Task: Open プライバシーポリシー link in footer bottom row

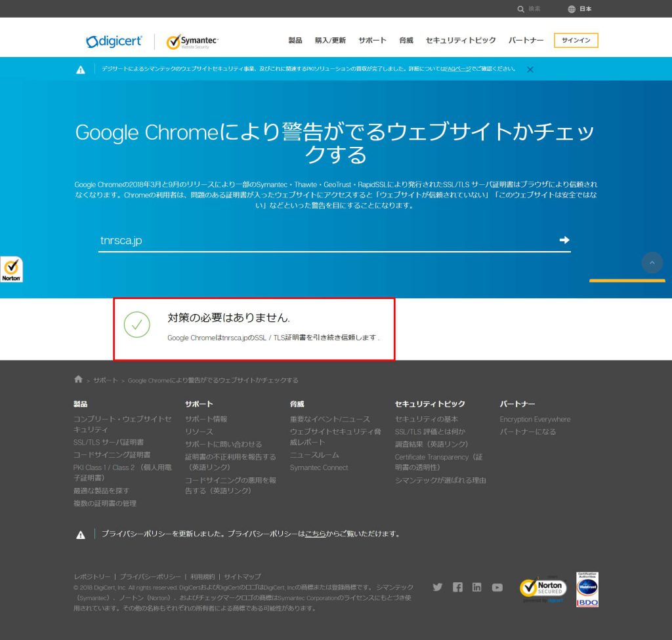Action: click(x=150, y=576)
